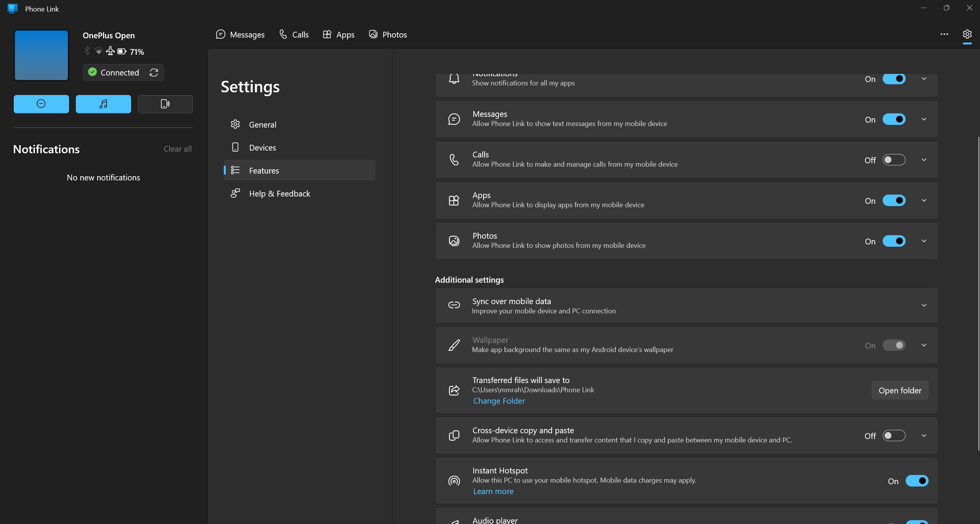
Task: Click the Cross-device copy and paste icon
Action: tap(454, 435)
